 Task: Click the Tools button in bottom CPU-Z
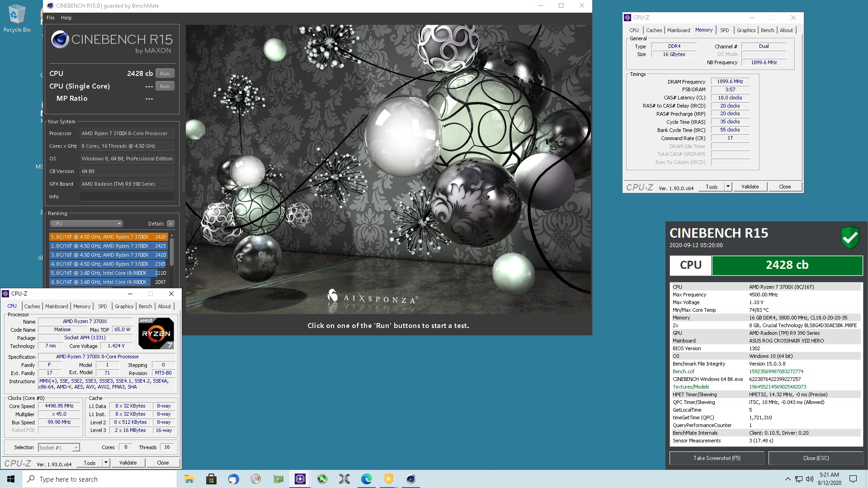click(x=90, y=463)
